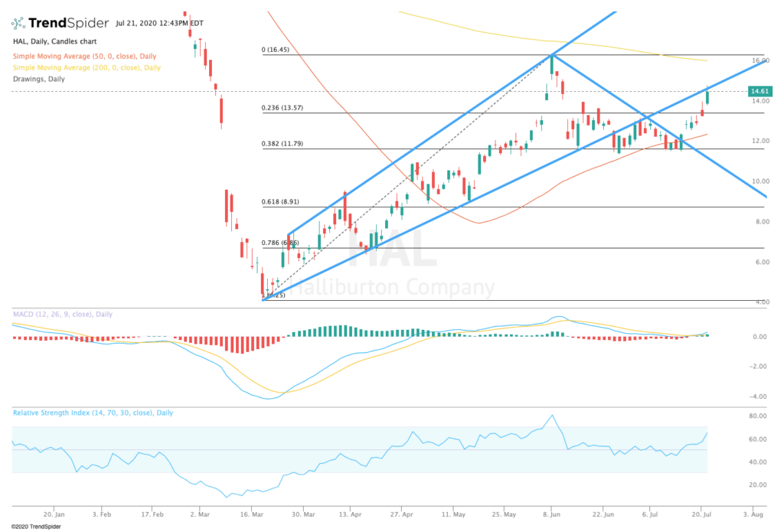This screenshot has height=532, width=784.
Task: Click the '27. Apr' date on time axis
Action: [402, 514]
